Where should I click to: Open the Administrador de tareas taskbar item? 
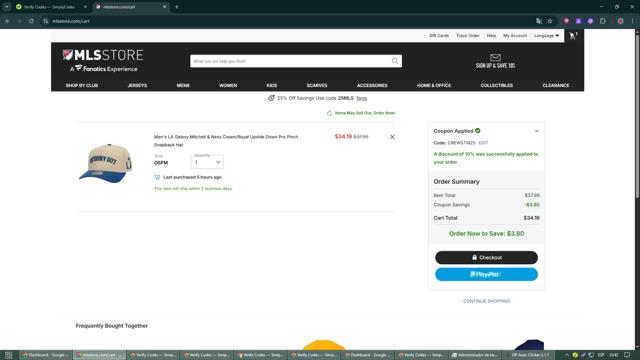coord(475,355)
